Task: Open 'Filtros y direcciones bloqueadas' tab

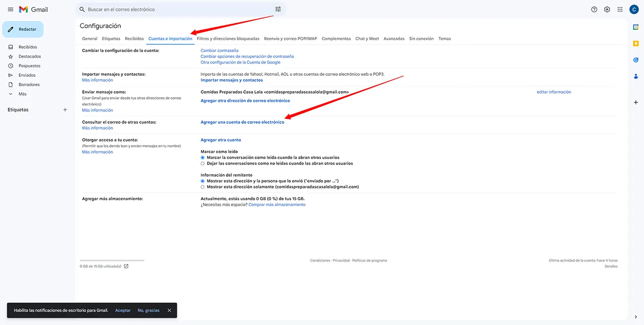Action: click(x=228, y=39)
